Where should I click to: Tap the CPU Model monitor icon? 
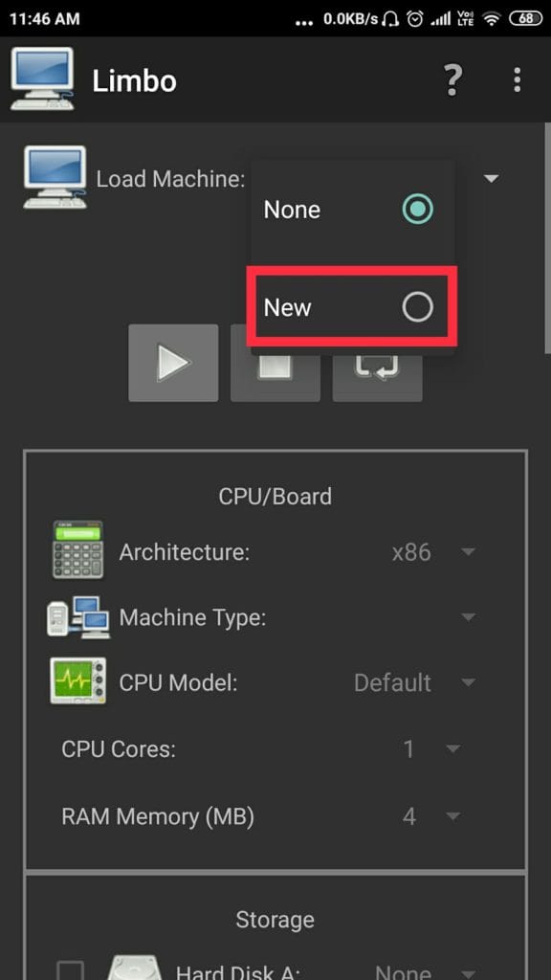click(78, 680)
